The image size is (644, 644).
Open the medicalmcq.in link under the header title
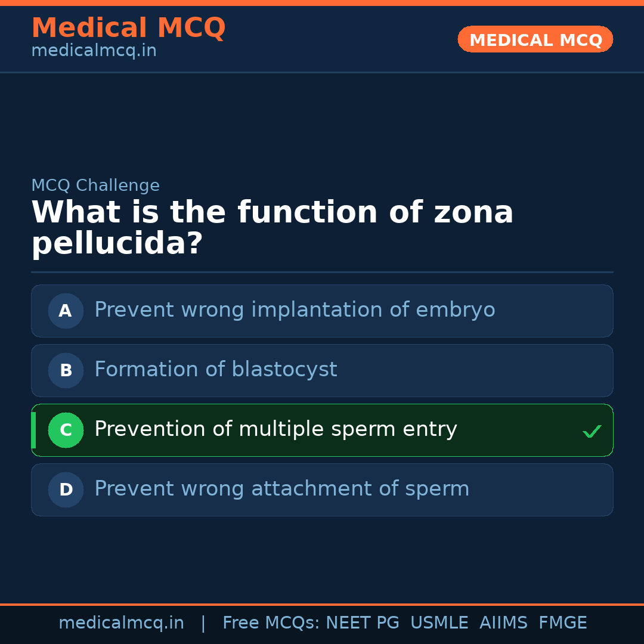pyautogui.click(x=94, y=51)
